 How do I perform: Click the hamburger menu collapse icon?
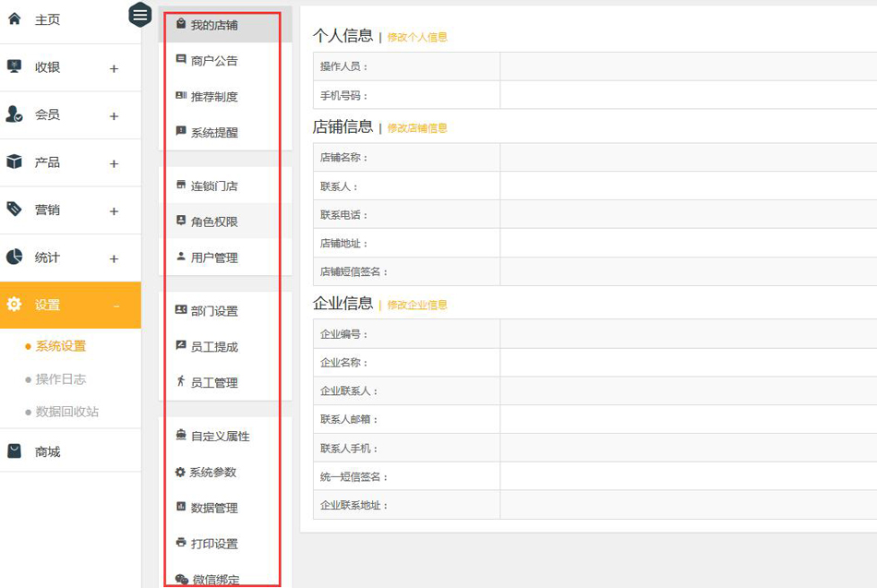coord(139,15)
